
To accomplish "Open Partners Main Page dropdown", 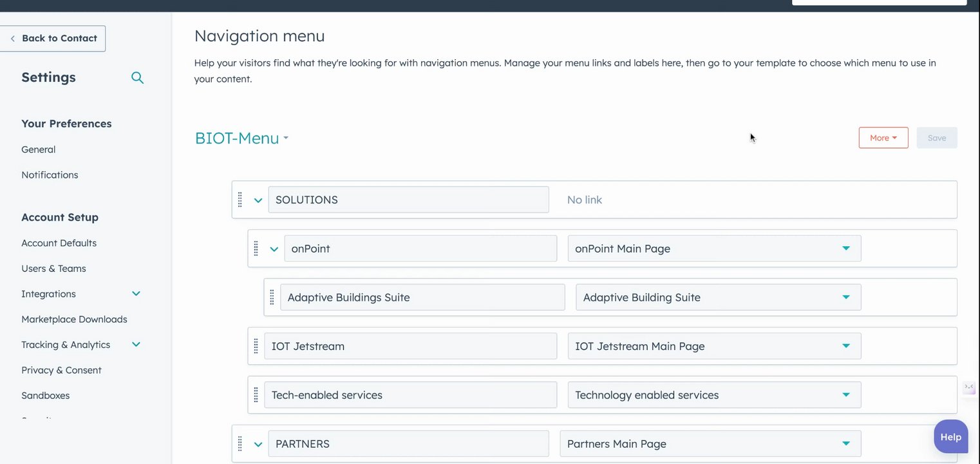I will [710, 444].
